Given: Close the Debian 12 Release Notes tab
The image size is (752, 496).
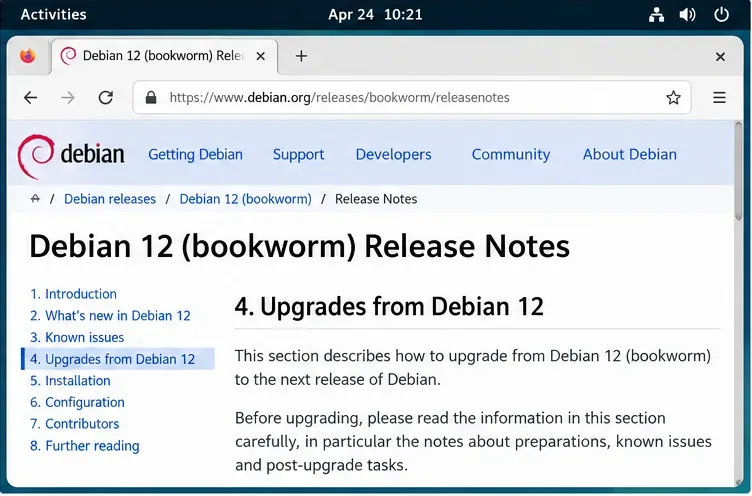Looking at the screenshot, I should [x=260, y=57].
